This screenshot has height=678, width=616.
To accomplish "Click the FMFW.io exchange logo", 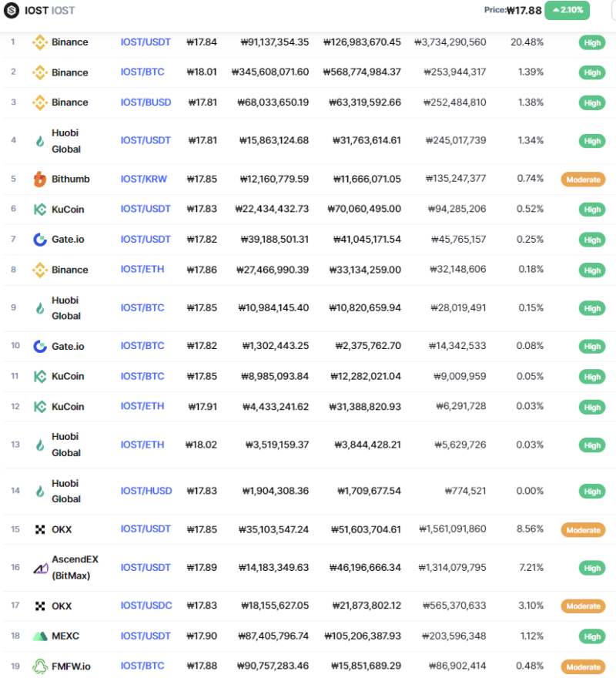I will [x=40, y=666].
